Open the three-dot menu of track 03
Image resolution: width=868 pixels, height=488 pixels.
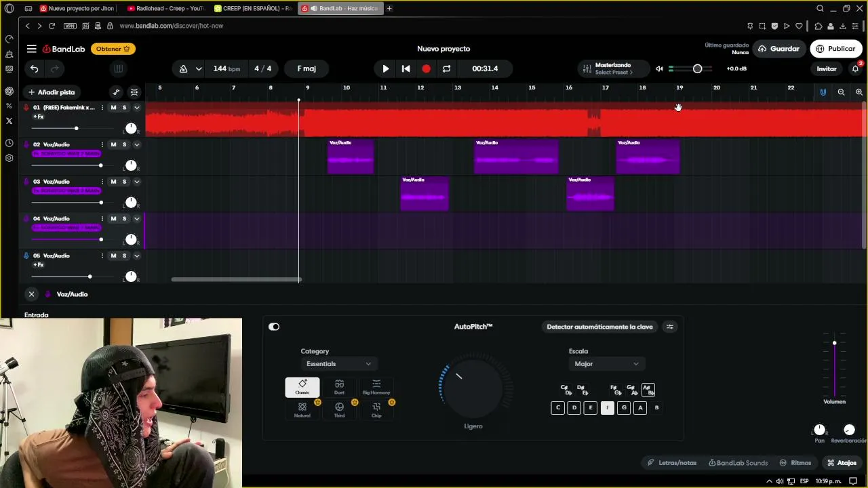click(x=102, y=182)
